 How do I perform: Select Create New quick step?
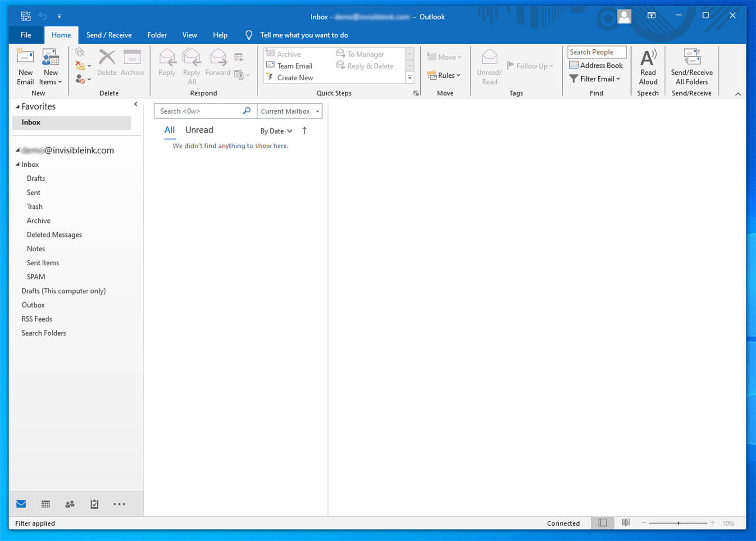click(290, 78)
